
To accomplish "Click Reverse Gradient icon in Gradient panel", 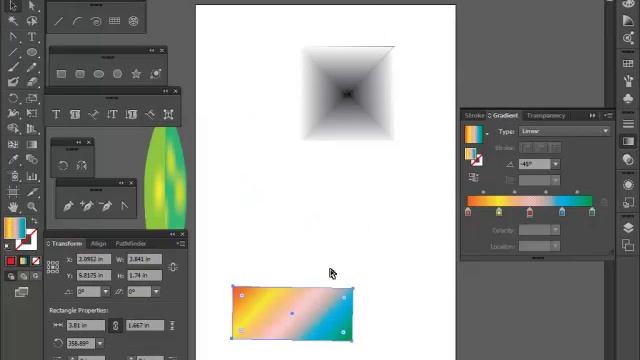I will point(473,177).
